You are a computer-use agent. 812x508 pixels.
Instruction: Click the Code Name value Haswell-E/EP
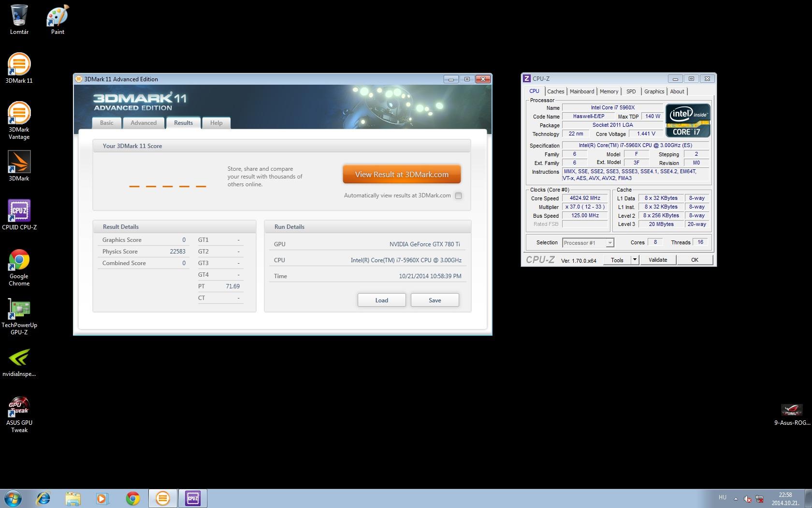(589, 116)
